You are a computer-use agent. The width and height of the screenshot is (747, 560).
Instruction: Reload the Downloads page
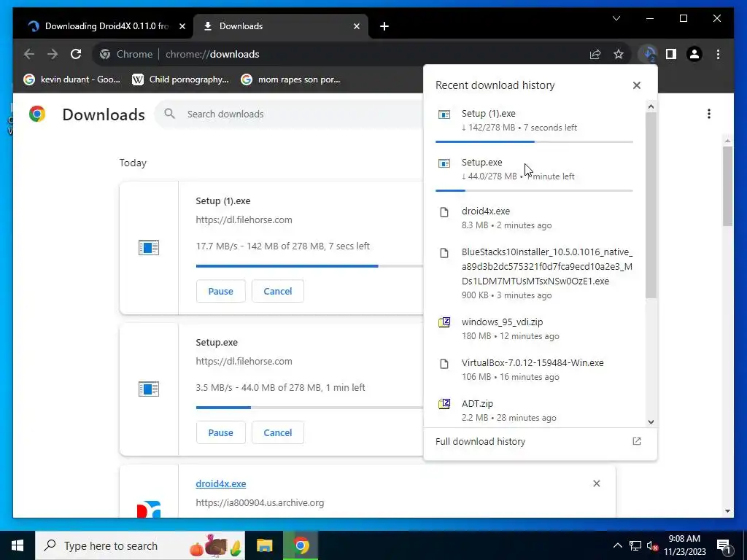pos(76,54)
